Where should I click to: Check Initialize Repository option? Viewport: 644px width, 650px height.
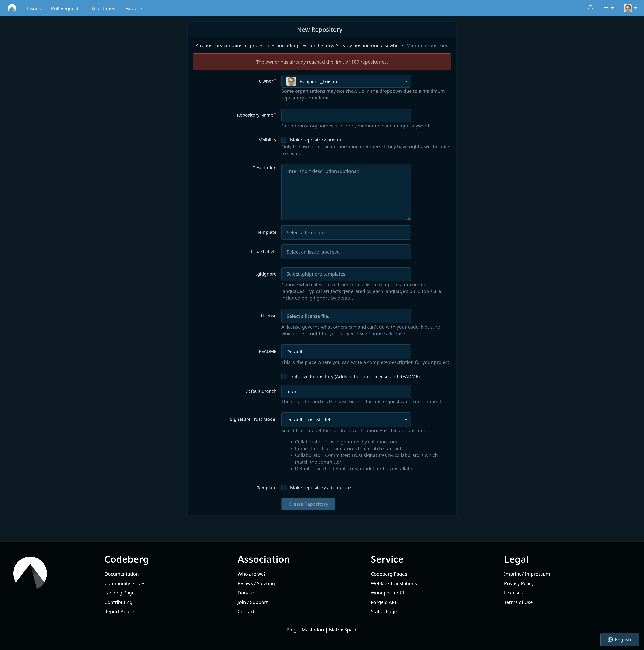(284, 377)
